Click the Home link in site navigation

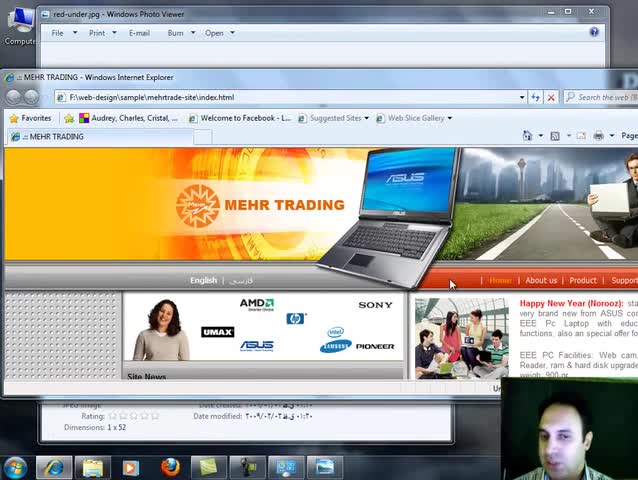click(x=500, y=280)
